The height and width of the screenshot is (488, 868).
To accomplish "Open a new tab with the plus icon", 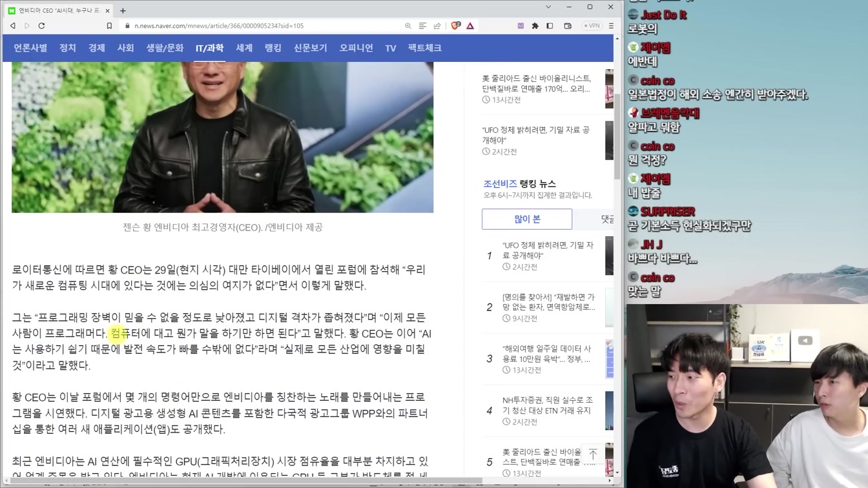I will 123,10.
